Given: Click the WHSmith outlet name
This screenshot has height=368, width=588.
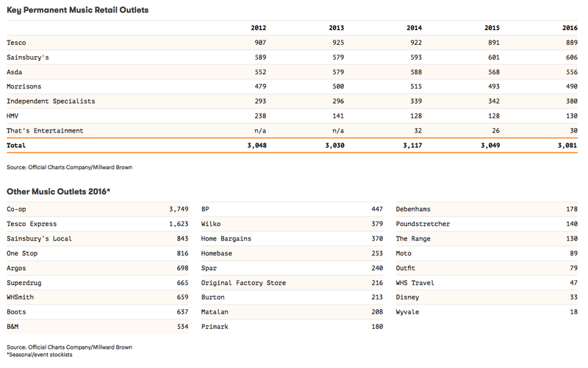Looking at the screenshot, I should coord(21,297).
